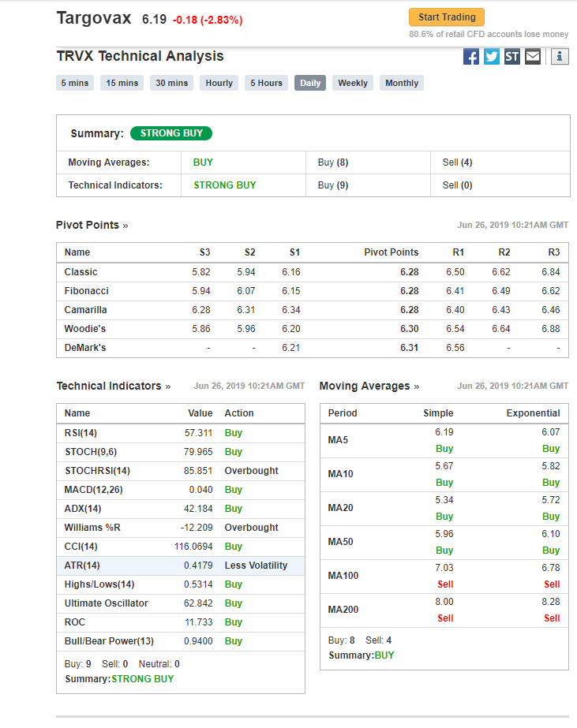Click the Fibonacci pivot row name
Viewport: 577px width, 728px height.
coord(86,291)
